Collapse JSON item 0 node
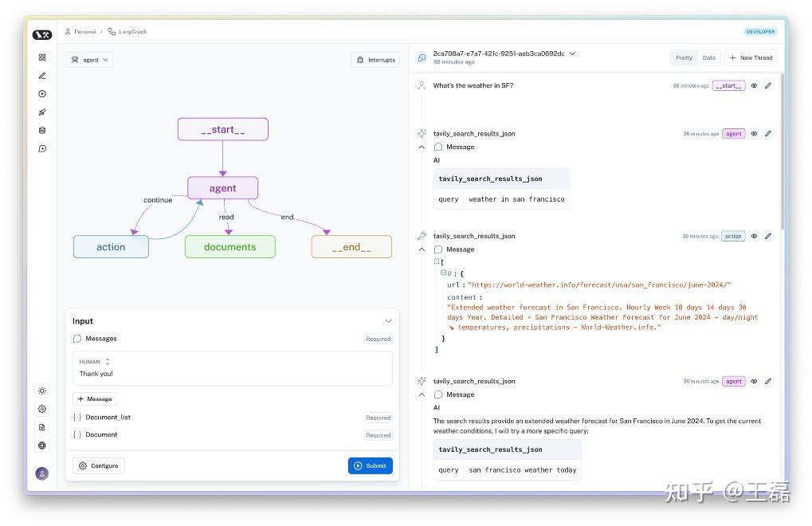The height and width of the screenshot is (526, 812). tap(443, 273)
